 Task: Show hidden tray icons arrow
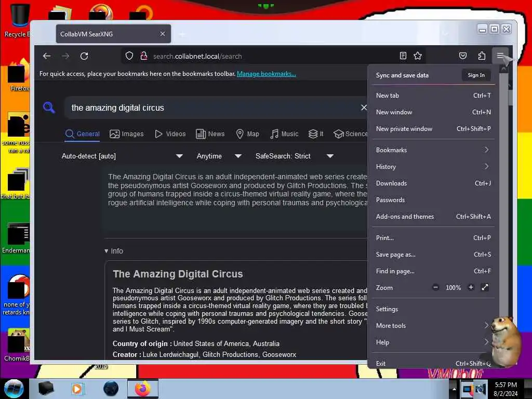(454, 389)
